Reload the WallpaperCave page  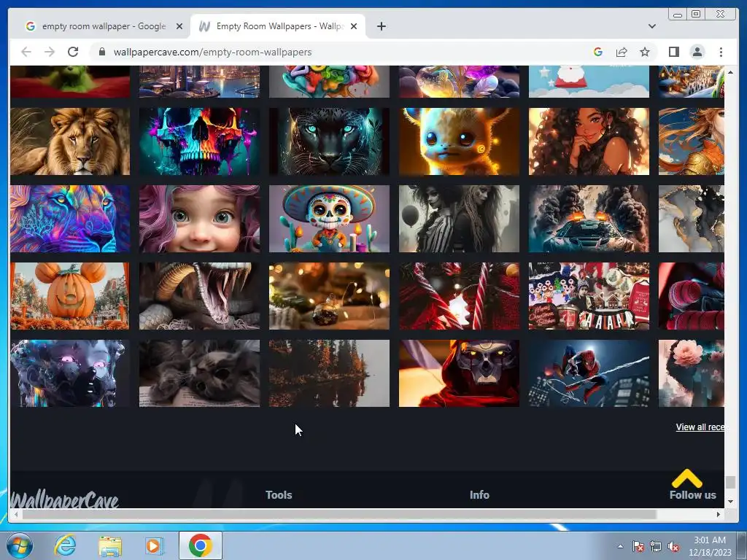[73, 52]
